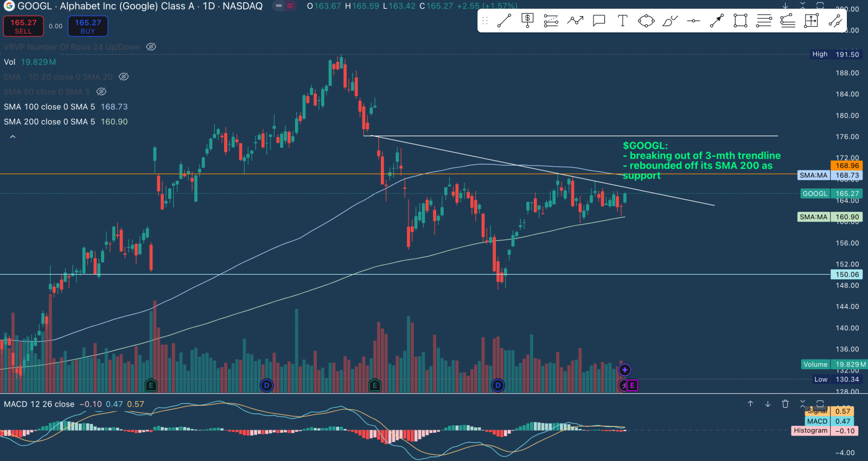This screenshot has height=461, width=868.
Task: Open the second blue dividend D marker
Action: click(498, 386)
